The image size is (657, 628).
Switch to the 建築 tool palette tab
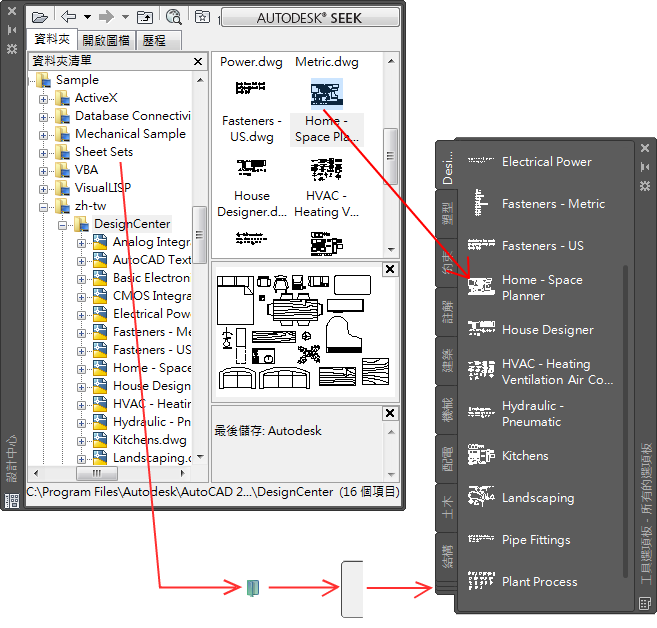pyautogui.click(x=447, y=361)
